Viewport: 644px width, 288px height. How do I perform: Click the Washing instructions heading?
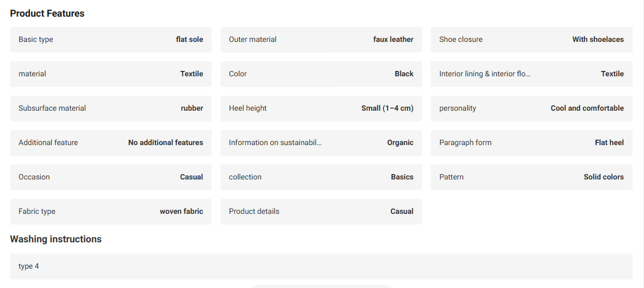coord(56,239)
